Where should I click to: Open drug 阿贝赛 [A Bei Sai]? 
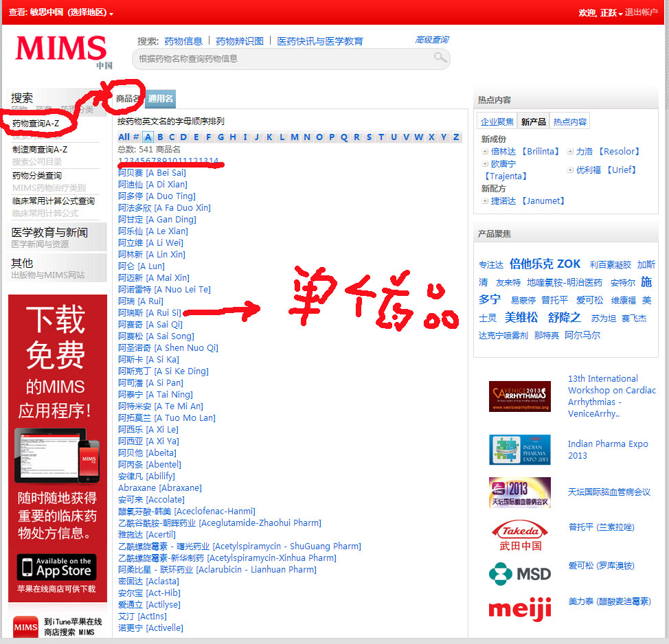tap(152, 173)
